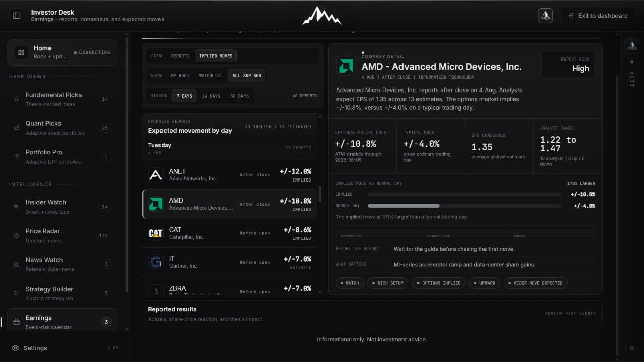This screenshot has width=644, height=362.
Task: Click the Portfolio Pro gauge icon
Action: point(16,157)
